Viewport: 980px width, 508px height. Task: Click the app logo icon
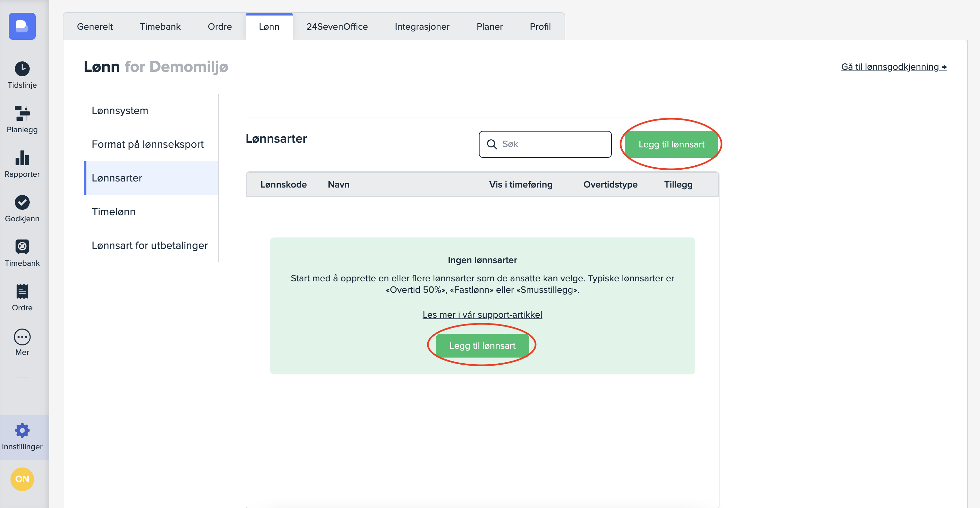(x=22, y=26)
